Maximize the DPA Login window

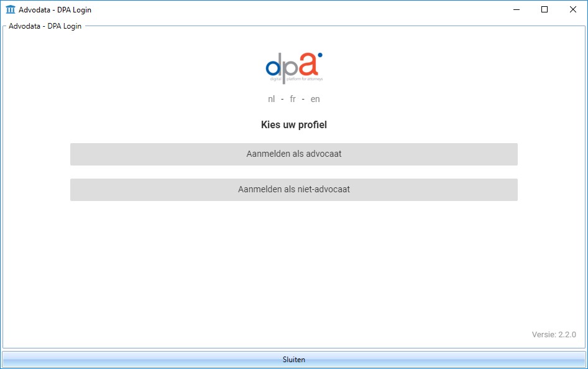tap(544, 9)
